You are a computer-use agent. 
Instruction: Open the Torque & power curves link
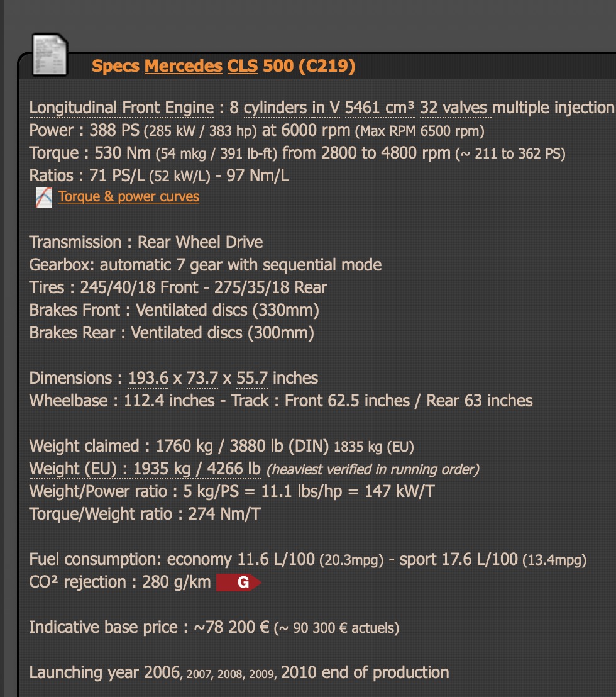pos(128,196)
